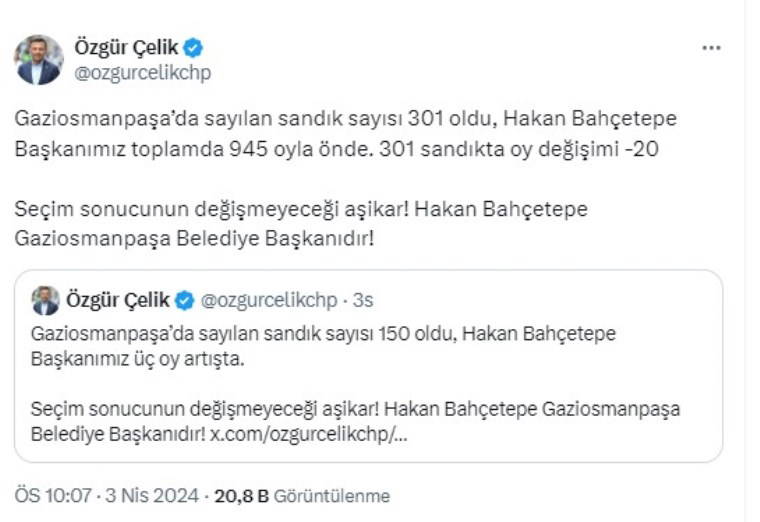The width and height of the screenshot is (760, 522).
Task: Click the small avatar in the quoted tweet
Action: (x=45, y=300)
